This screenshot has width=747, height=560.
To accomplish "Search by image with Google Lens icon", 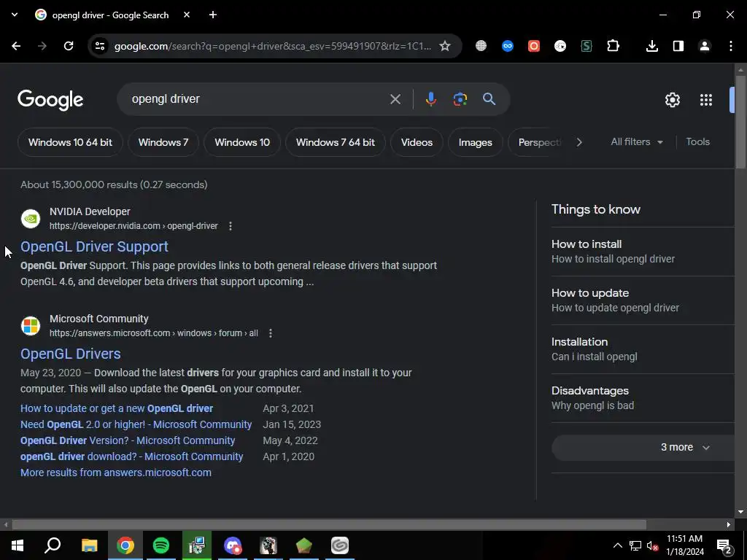I will [x=460, y=99].
